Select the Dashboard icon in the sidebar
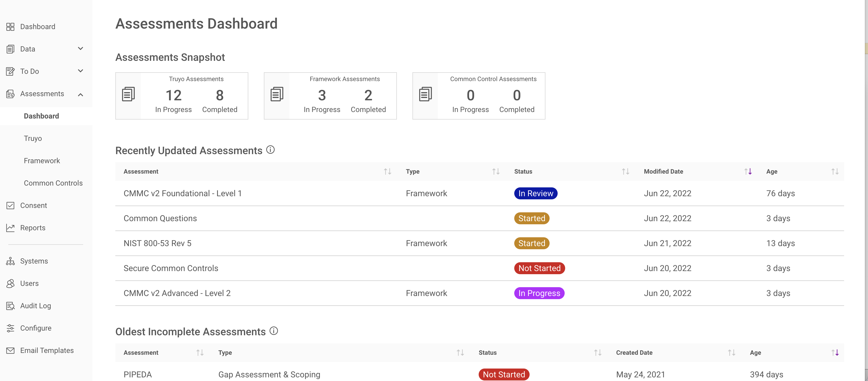This screenshot has height=381, width=868. coord(10,26)
